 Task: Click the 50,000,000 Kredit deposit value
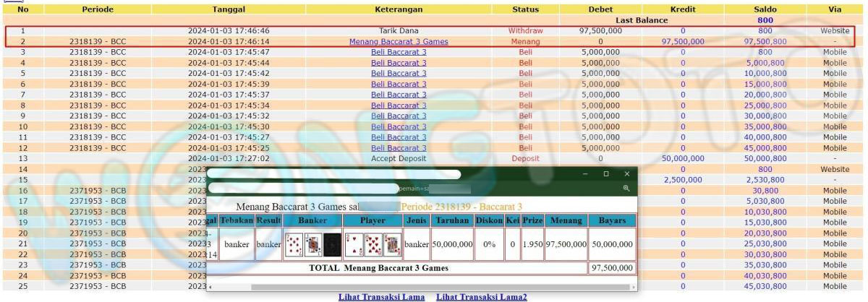point(682,158)
